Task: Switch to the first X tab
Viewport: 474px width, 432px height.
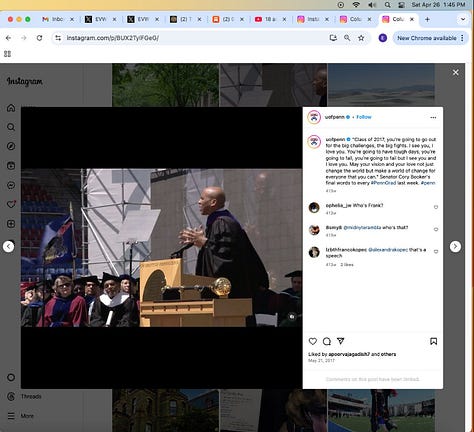Action: pyautogui.click(x=100, y=19)
